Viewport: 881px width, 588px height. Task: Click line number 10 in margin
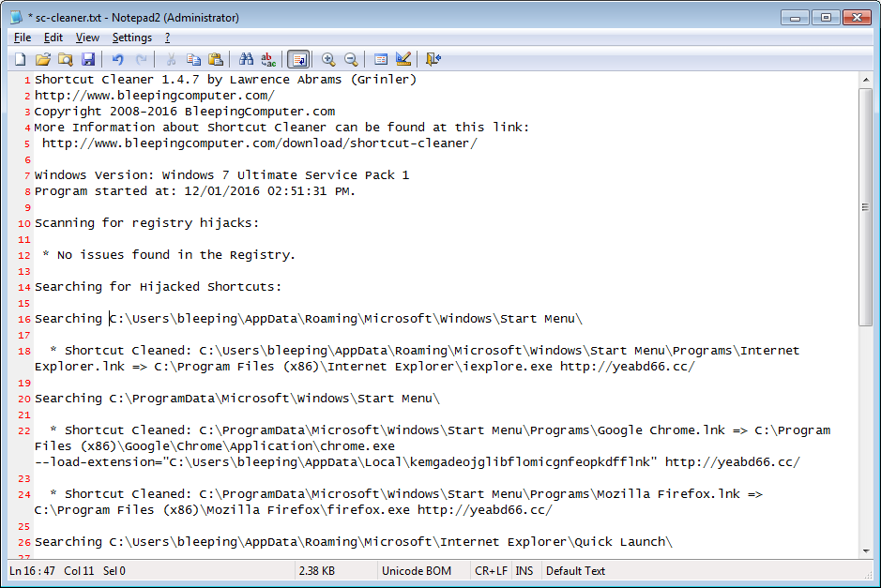pos(24,223)
